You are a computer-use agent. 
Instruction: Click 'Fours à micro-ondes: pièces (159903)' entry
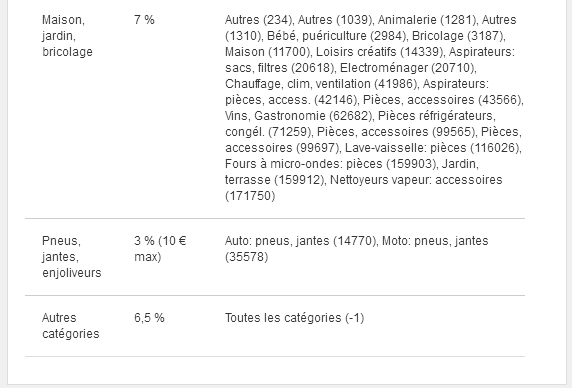point(330,164)
